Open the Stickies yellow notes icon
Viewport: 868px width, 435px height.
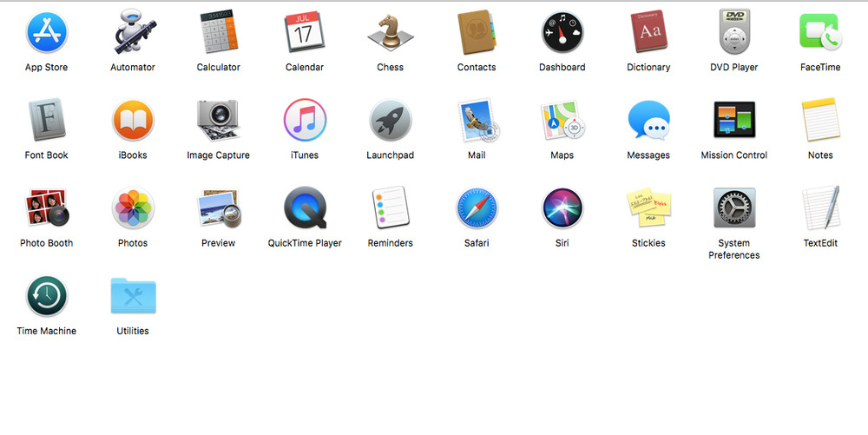pos(648,208)
